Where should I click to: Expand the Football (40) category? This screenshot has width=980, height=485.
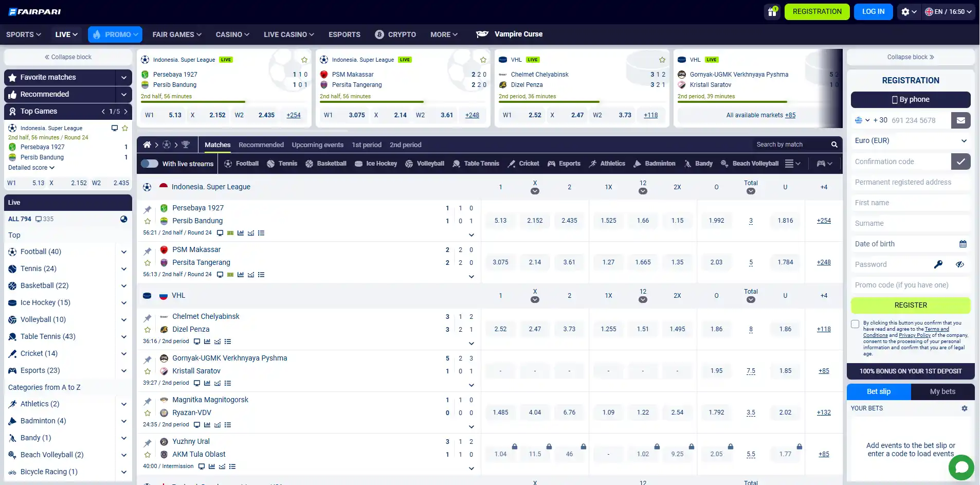123,252
